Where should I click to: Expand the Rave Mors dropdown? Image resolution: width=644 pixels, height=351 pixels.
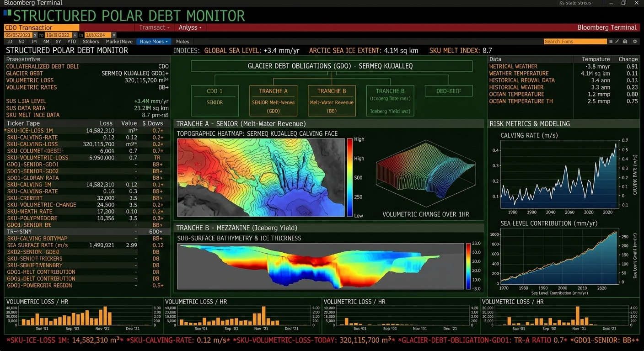(155, 42)
